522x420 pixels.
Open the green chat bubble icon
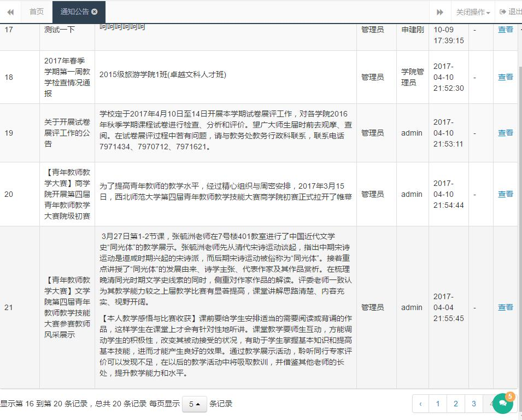pos(502,404)
